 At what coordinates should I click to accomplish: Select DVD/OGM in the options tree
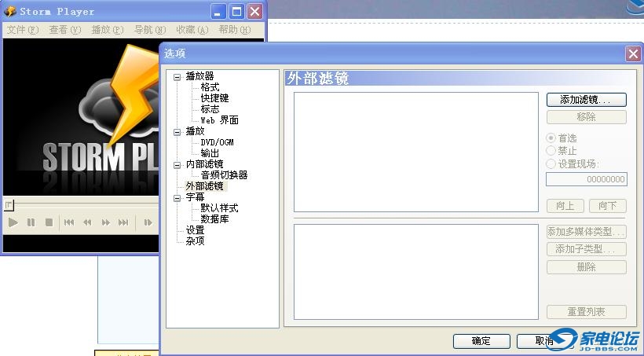(x=217, y=142)
